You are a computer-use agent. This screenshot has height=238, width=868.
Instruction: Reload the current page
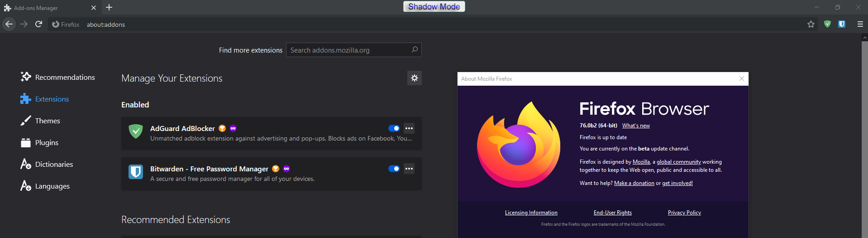pos(39,24)
